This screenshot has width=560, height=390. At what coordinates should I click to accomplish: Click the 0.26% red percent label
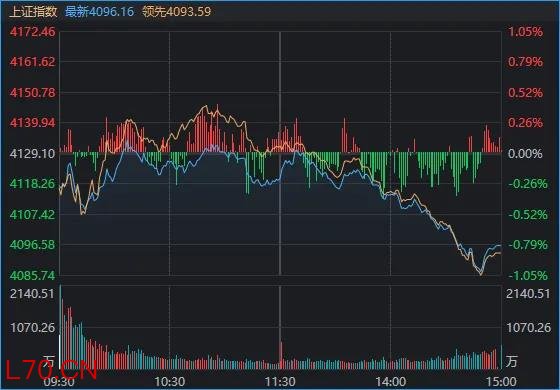(x=525, y=123)
